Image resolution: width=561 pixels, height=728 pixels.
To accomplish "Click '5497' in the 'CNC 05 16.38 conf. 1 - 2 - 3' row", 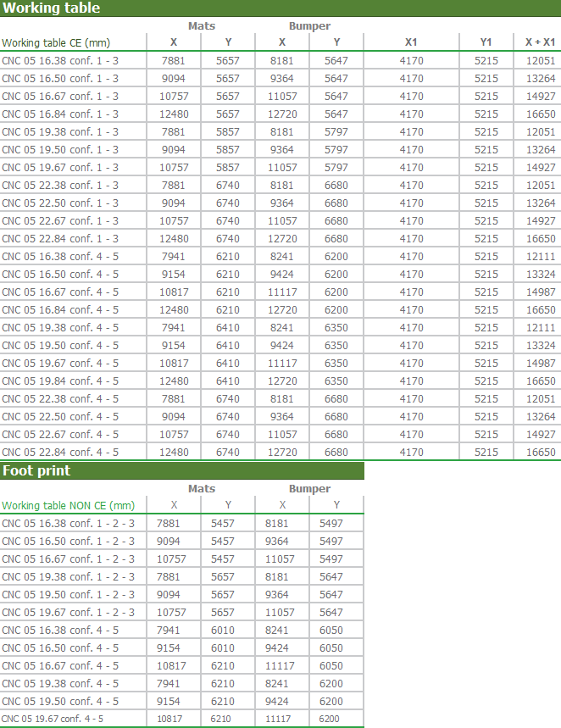I will (331, 524).
